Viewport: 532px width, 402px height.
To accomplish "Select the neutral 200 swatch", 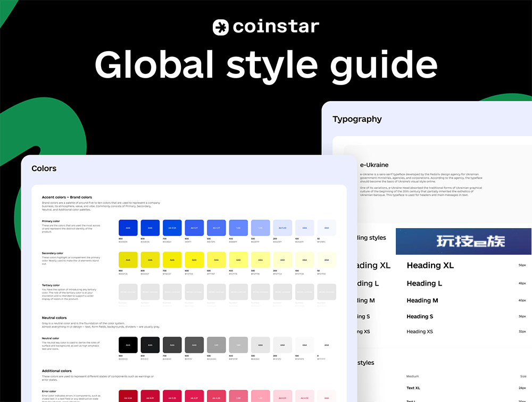I will tap(282, 345).
